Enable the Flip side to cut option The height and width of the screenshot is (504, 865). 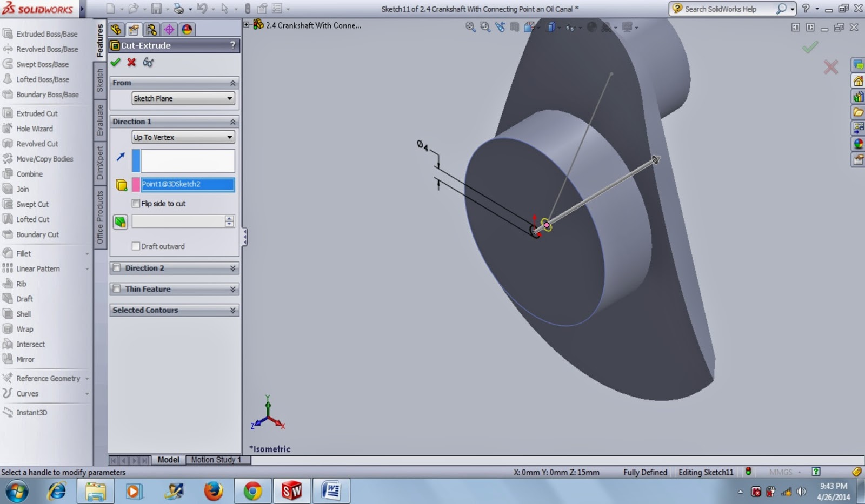(x=136, y=203)
